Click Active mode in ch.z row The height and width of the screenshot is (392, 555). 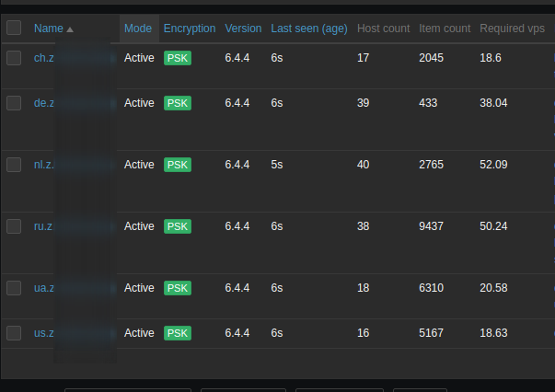pyautogui.click(x=139, y=58)
